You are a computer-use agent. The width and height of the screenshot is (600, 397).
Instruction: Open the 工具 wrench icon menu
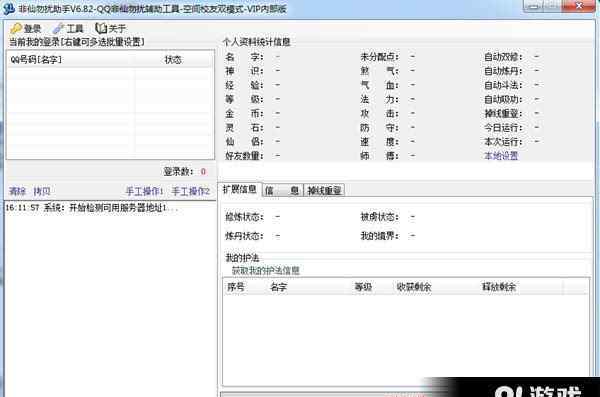[59, 28]
